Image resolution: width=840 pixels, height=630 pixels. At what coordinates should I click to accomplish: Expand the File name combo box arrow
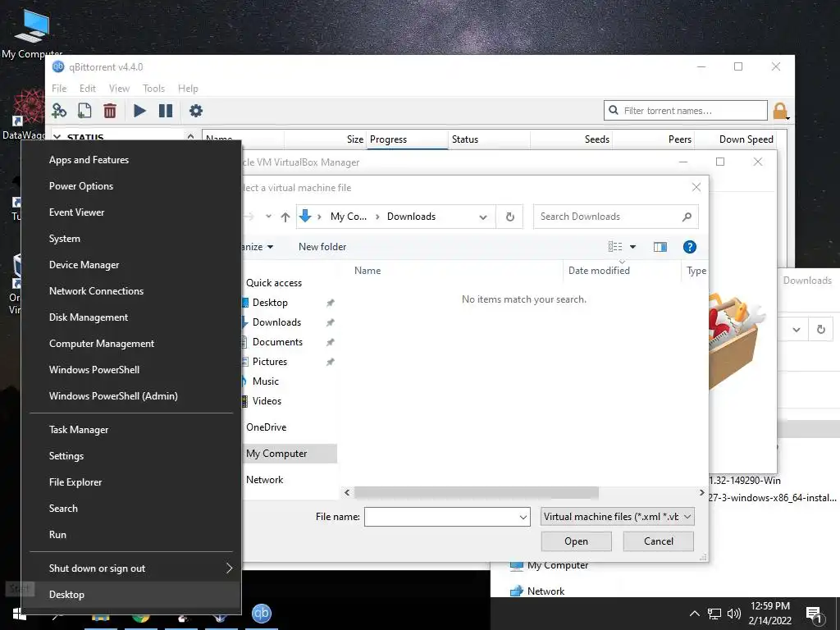point(523,517)
